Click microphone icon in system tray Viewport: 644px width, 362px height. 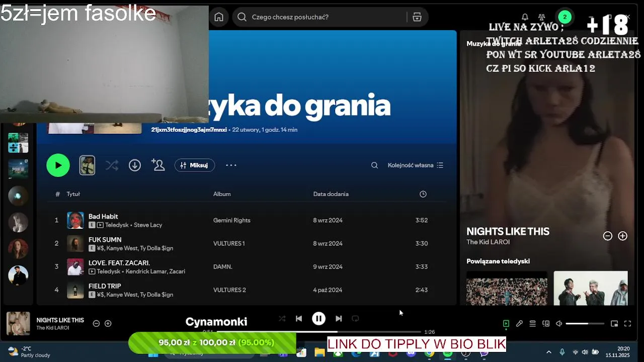coord(562,352)
